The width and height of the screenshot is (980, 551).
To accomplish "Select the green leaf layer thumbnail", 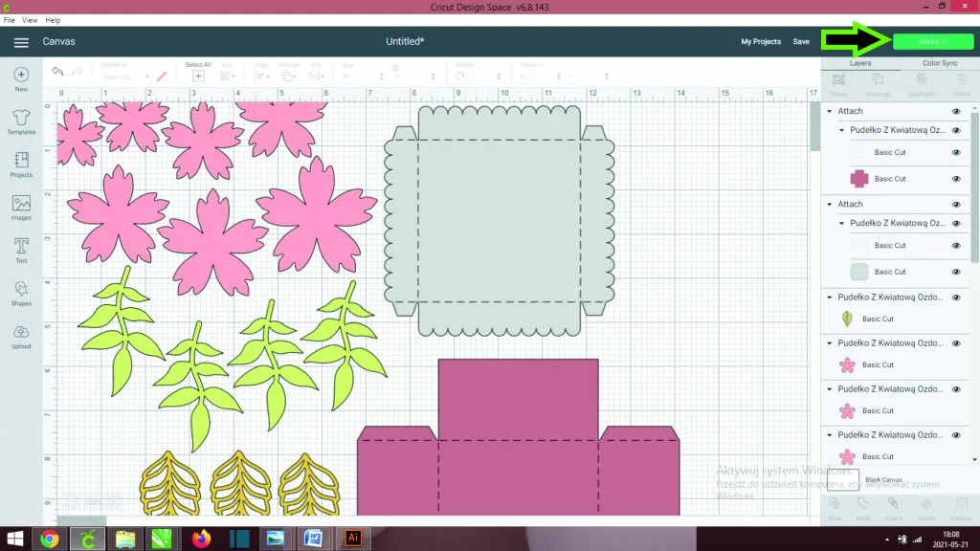I will pyautogui.click(x=847, y=319).
